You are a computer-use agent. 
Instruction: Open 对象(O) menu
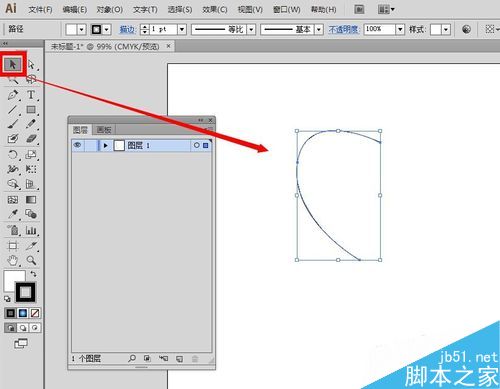point(109,9)
